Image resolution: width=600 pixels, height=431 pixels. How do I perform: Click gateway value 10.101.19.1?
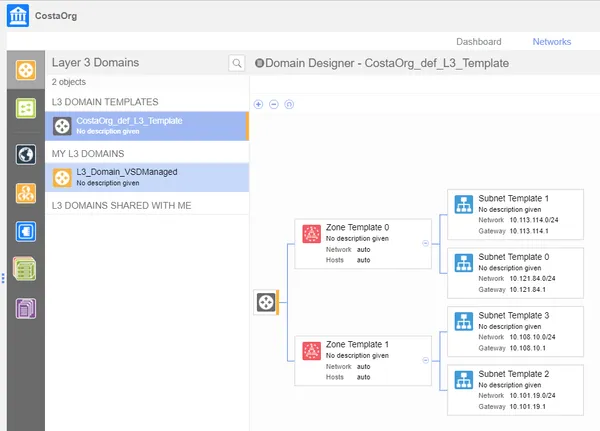pos(527,407)
